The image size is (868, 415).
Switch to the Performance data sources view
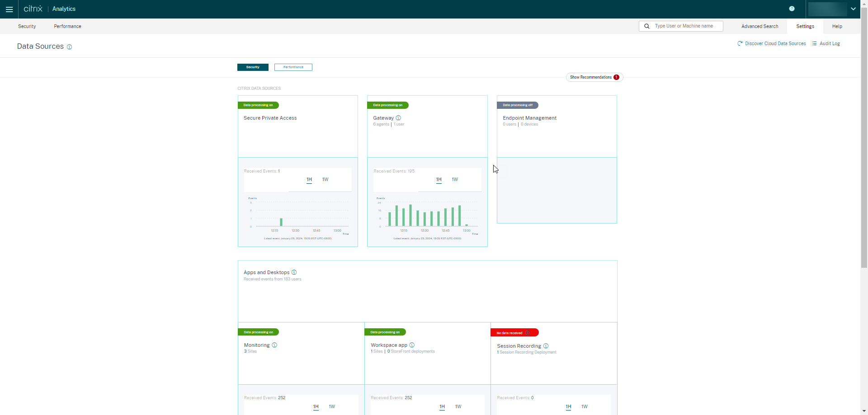[x=293, y=67]
